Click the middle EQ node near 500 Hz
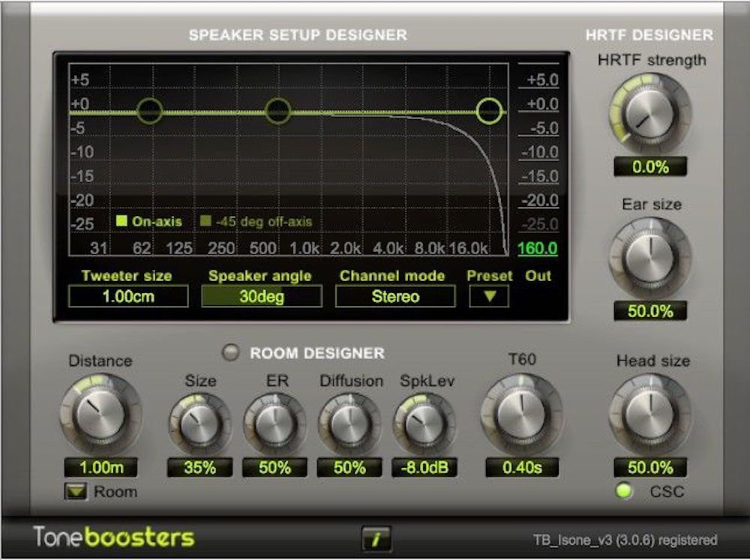 (278, 111)
